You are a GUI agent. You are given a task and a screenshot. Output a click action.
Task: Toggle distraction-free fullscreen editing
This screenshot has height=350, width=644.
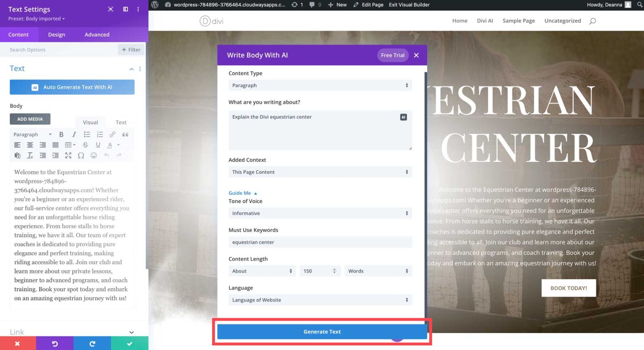pyautogui.click(x=68, y=155)
